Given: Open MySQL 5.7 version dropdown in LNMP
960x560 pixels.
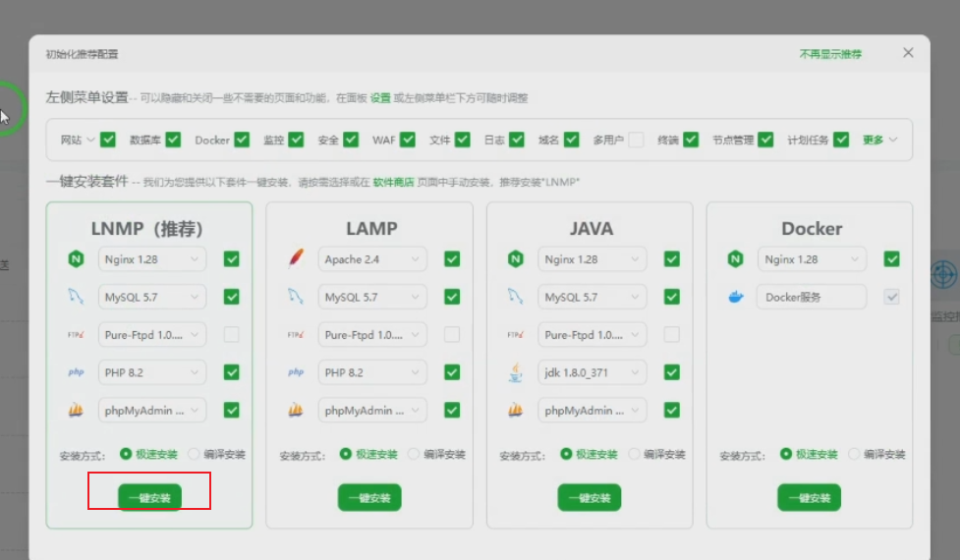Looking at the screenshot, I should 152,297.
